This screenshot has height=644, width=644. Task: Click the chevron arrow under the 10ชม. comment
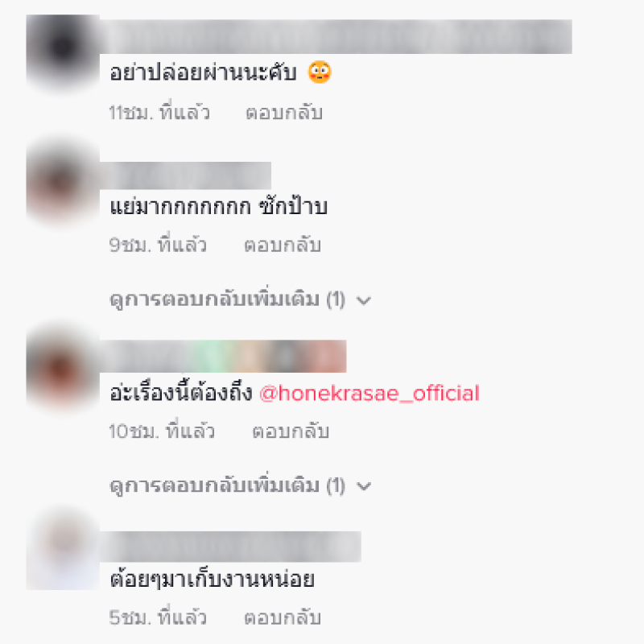click(364, 487)
